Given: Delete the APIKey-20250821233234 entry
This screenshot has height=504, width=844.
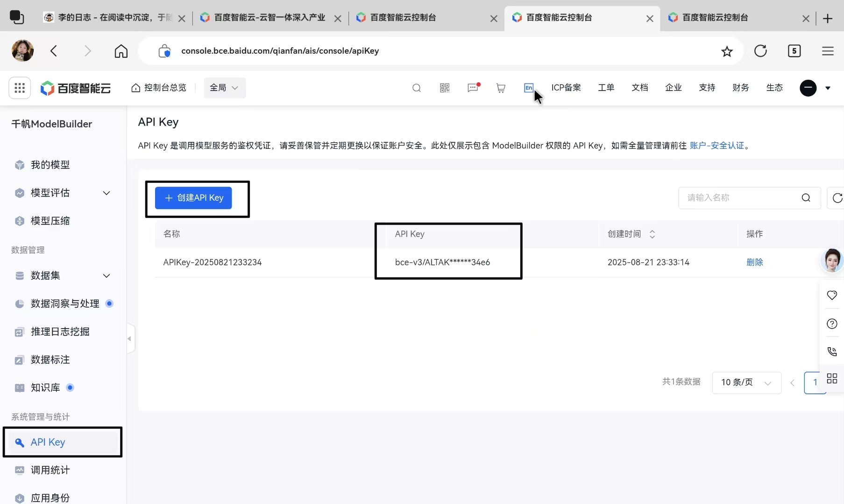Looking at the screenshot, I should [x=754, y=262].
